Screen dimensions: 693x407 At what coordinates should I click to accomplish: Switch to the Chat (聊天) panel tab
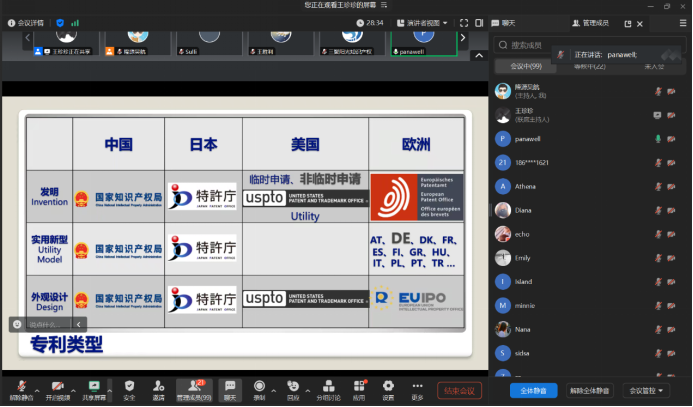tap(503, 23)
